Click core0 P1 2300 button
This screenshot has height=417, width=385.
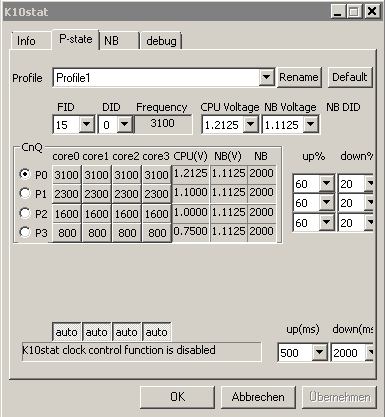click(67, 194)
